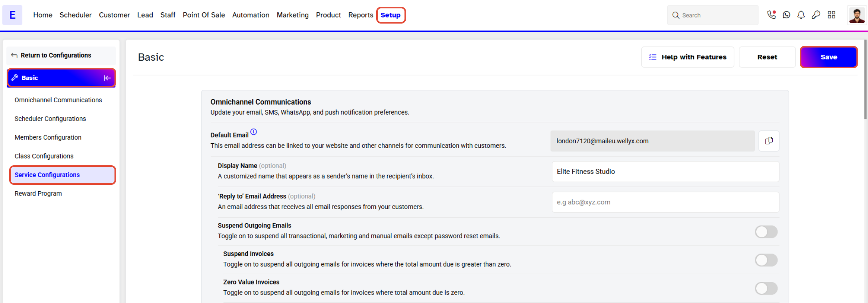Screen dimensions: 868x303
Task: Open the Reports menu
Action: tap(361, 15)
